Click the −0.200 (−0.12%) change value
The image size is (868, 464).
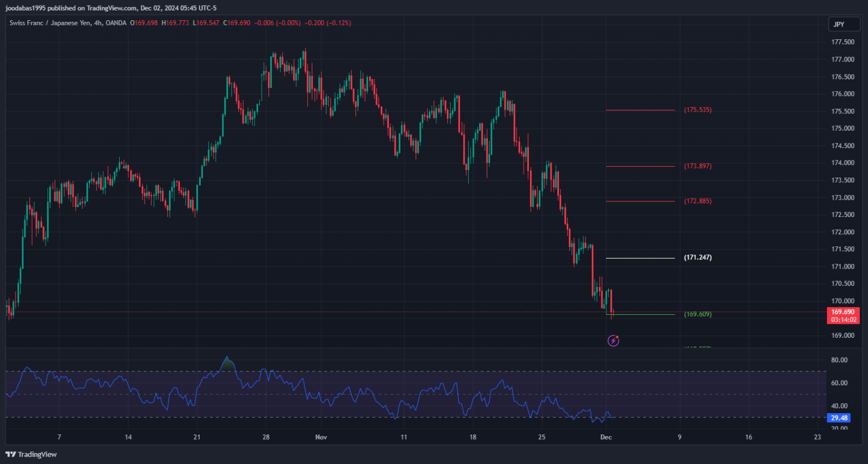click(329, 23)
